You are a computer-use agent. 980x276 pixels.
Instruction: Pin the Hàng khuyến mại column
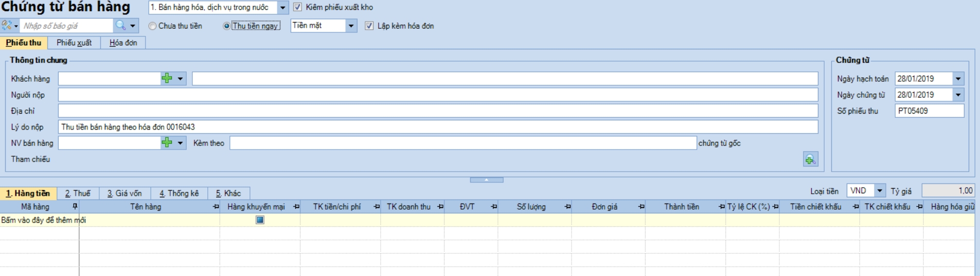(296, 207)
